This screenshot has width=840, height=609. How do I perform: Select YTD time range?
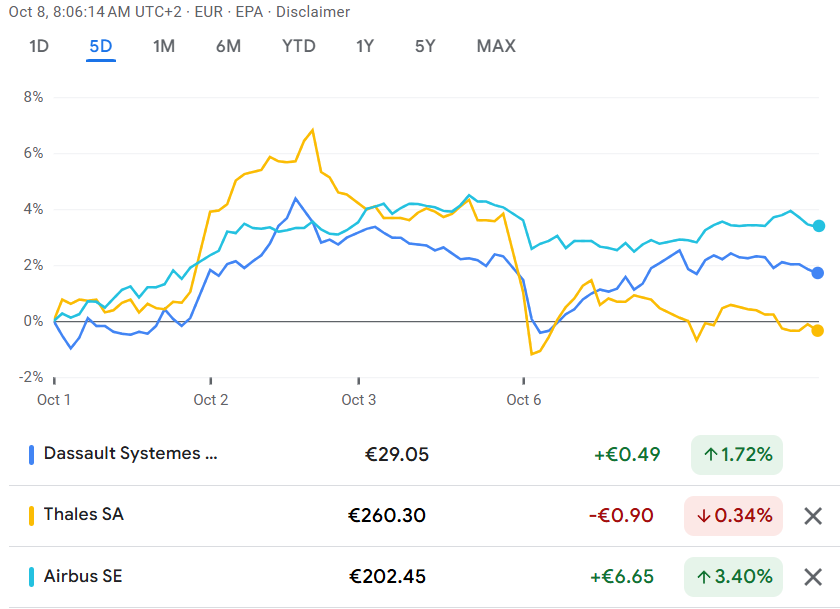(298, 46)
